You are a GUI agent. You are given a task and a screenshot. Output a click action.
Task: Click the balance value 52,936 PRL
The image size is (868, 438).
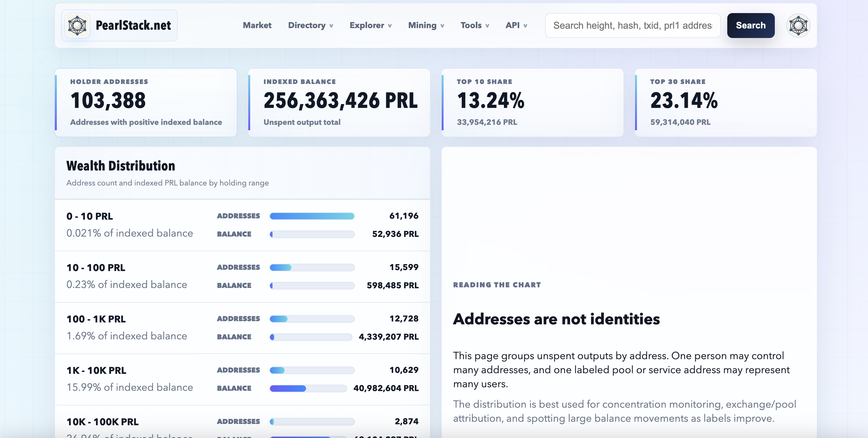[395, 234]
